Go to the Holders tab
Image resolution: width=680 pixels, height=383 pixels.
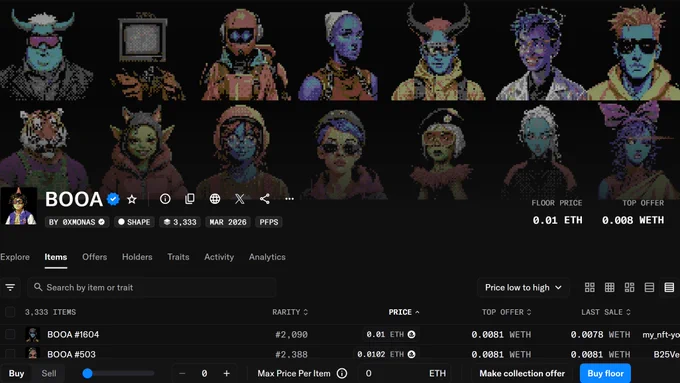[x=137, y=257]
